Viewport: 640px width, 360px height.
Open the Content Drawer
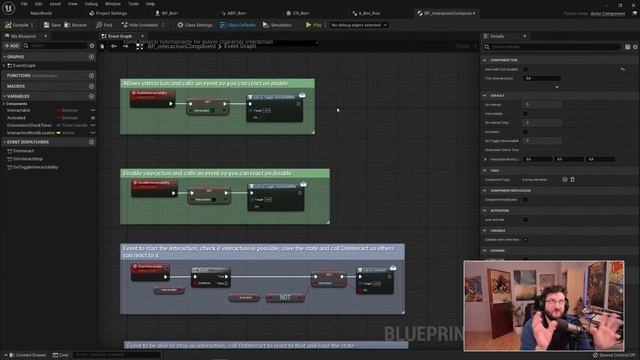pos(28,355)
